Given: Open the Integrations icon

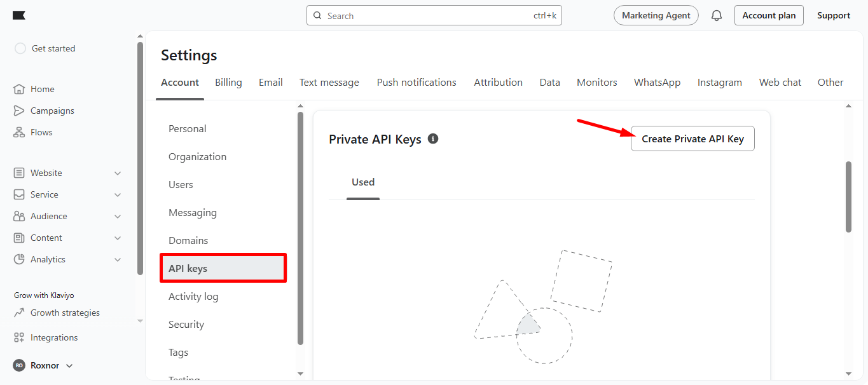Looking at the screenshot, I should coord(20,337).
